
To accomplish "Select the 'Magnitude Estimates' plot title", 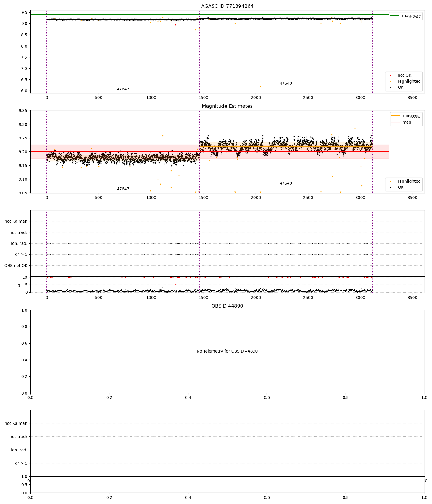I will coord(227,106).
